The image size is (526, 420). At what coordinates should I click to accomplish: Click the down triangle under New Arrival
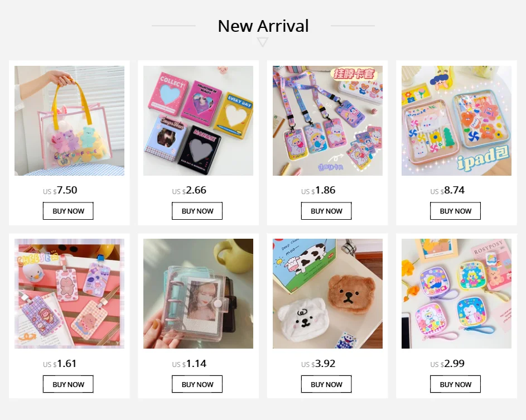[x=262, y=42]
